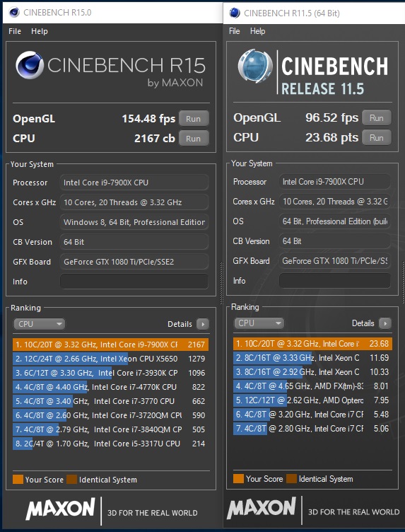Open the CPU ranking dropdown in R15
The height and width of the screenshot is (532, 405).
pos(39,324)
